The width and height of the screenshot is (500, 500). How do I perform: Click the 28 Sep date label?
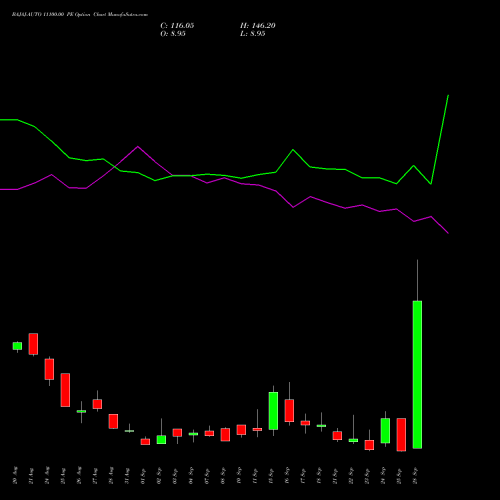pyautogui.click(x=415, y=475)
